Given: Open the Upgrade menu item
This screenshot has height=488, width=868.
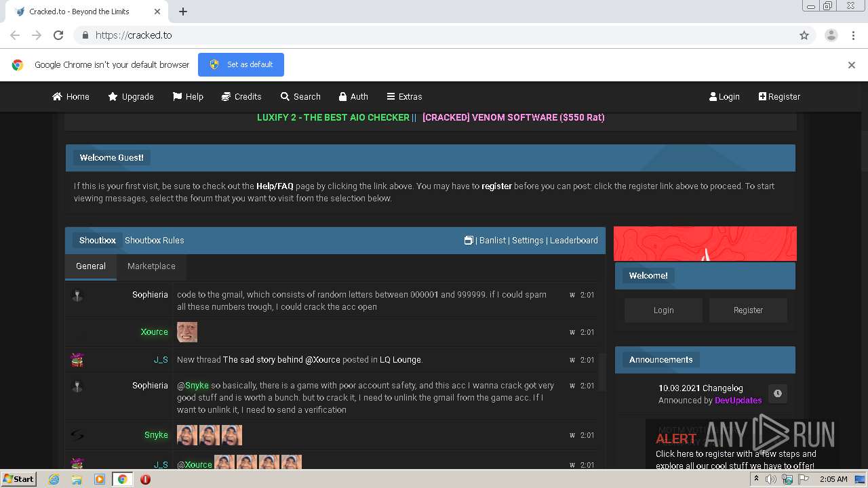Looking at the screenshot, I should 131,96.
